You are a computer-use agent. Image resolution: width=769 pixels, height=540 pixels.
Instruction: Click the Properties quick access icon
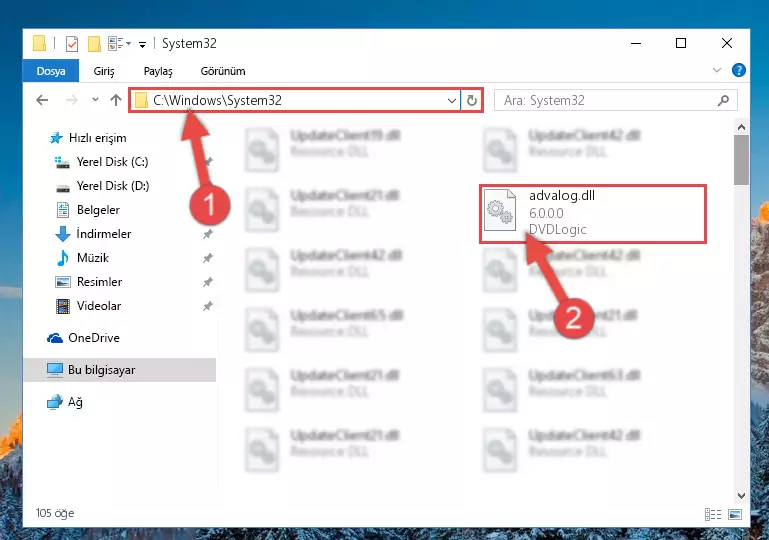click(x=72, y=44)
